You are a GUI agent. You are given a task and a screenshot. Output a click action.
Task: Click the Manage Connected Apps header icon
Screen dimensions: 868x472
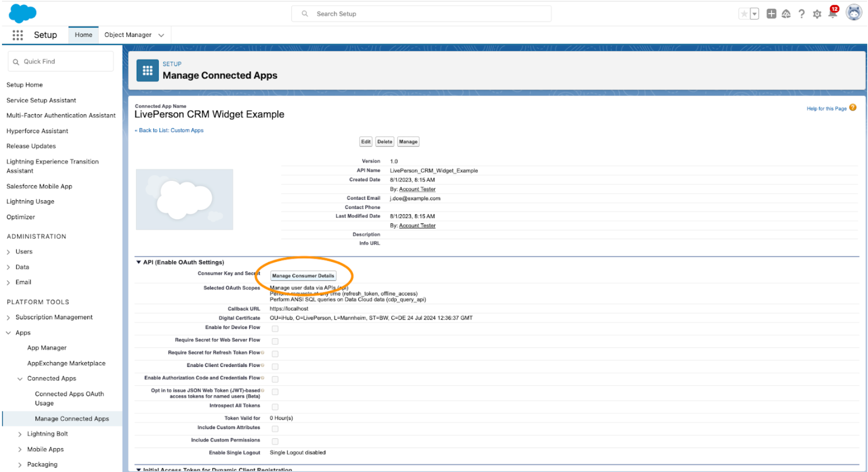point(147,71)
